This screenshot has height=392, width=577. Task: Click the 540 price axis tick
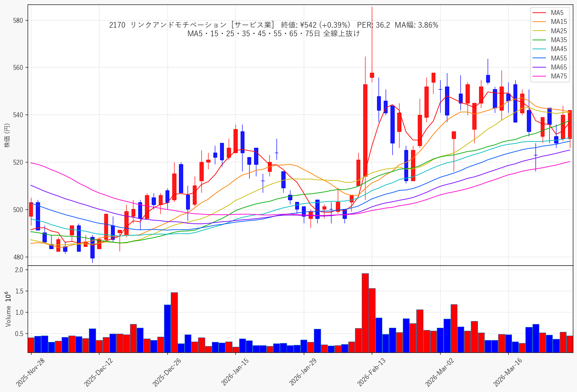click(18, 115)
